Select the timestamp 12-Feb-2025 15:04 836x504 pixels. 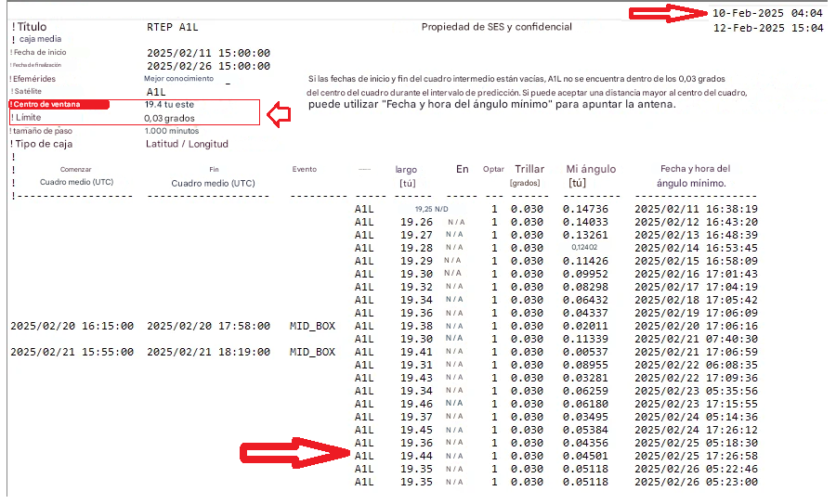[768, 28]
